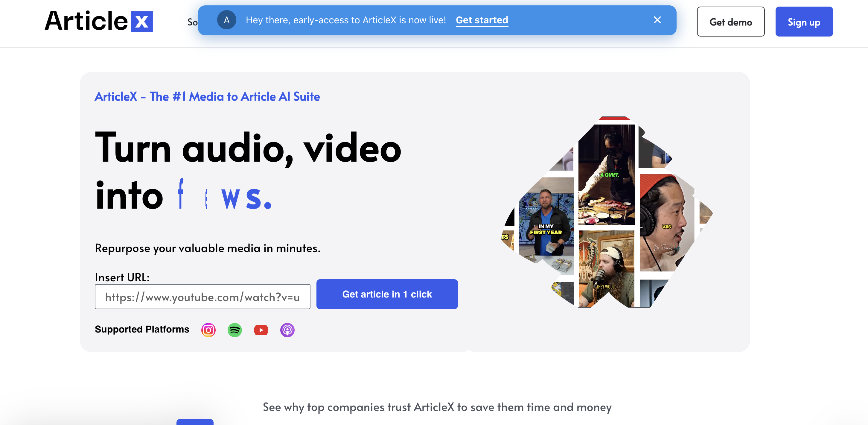Click 'Get article in 1 click' button
The height and width of the screenshot is (425, 868).
(x=387, y=294)
